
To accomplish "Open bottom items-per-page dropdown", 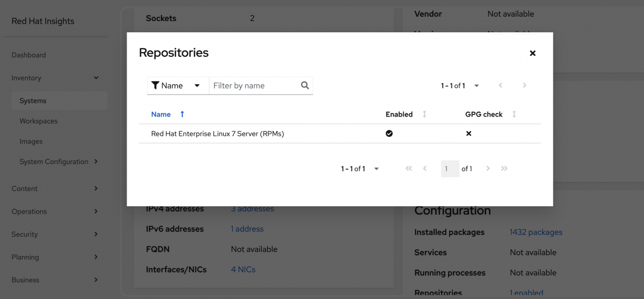I will tap(376, 169).
